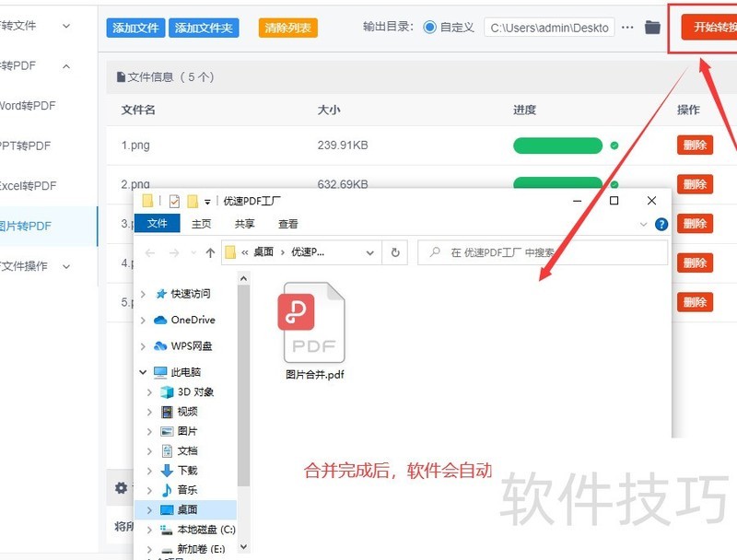Click the WPS网盘 icon in sidebar
This screenshot has width=737, height=560.
point(160,346)
